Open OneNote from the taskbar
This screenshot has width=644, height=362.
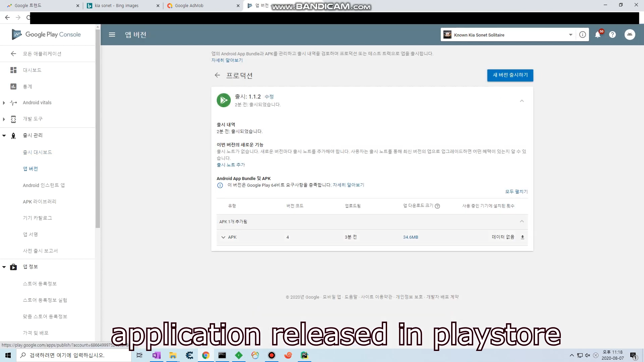pyautogui.click(x=157, y=355)
